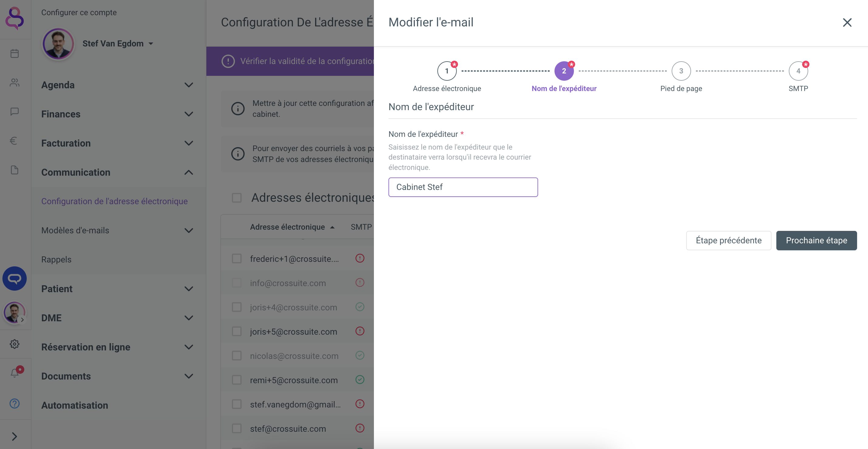Open the Rappels menu item
This screenshot has width=868, height=449.
point(56,259)
